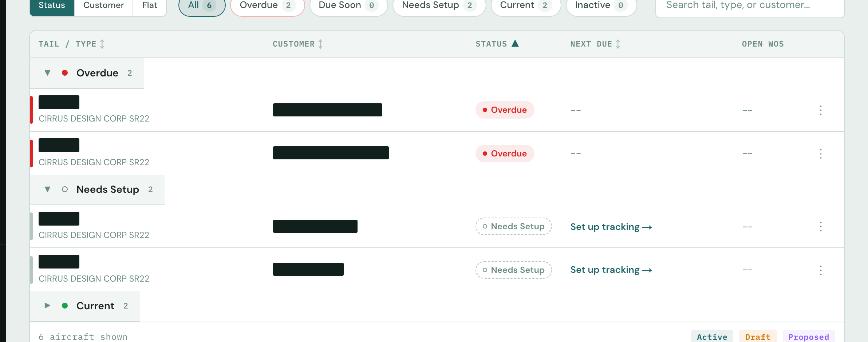Click second Set up tracking link
868x342 pixels.
(x=611, y=270)
